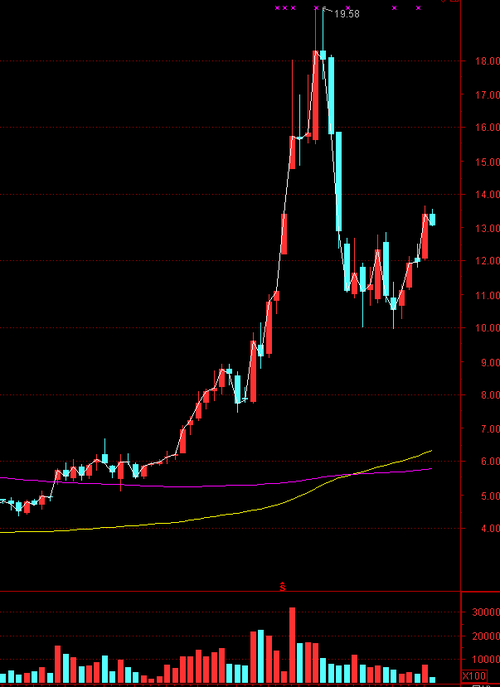Click the 18.00 price axis label

pos(487,61)
